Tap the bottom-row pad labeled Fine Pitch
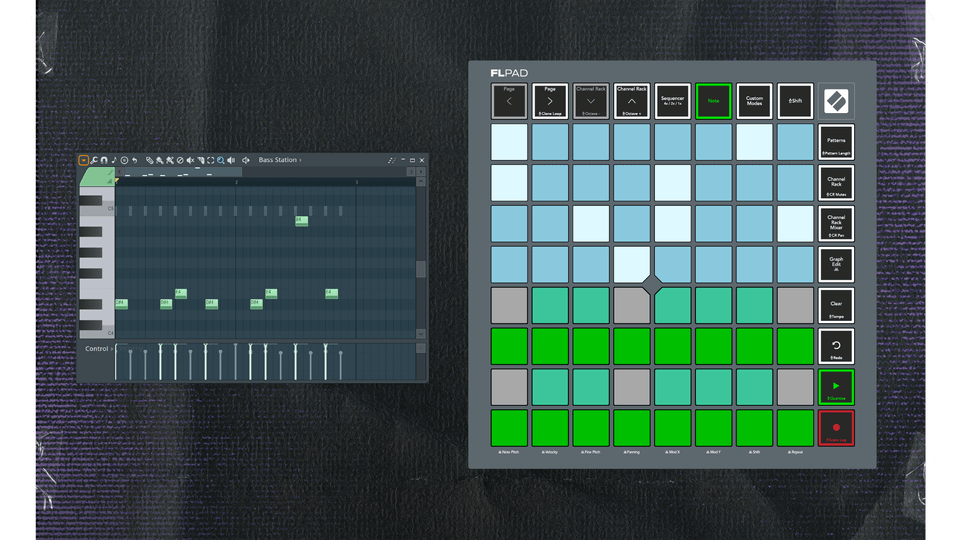This screenshot has height=540, width=960. coord(591,429)
